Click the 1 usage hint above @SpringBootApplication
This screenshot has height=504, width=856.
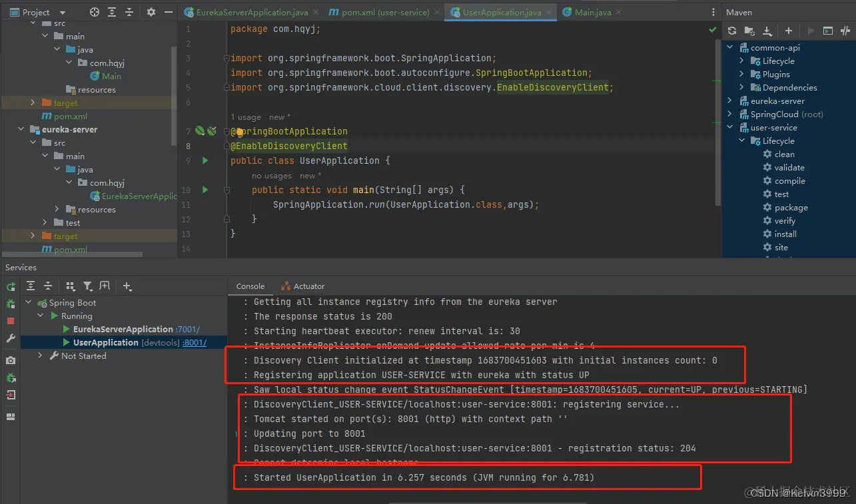tap(246, 117)
